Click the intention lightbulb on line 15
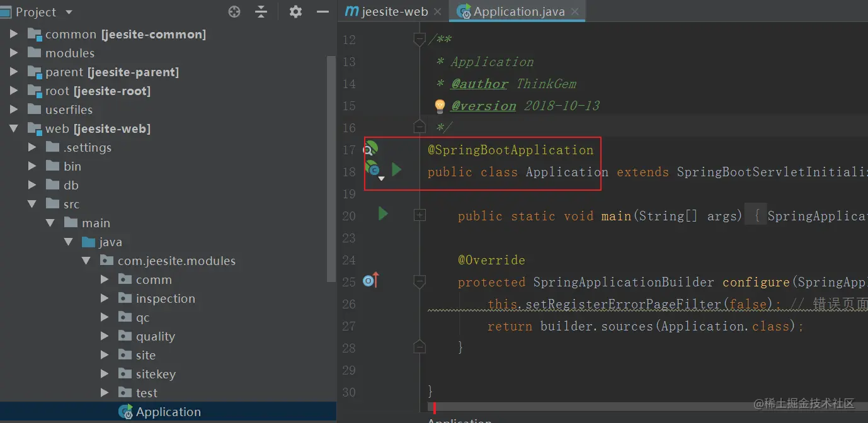The width and height of the screenshot is (868, 423). click(440, 106)
